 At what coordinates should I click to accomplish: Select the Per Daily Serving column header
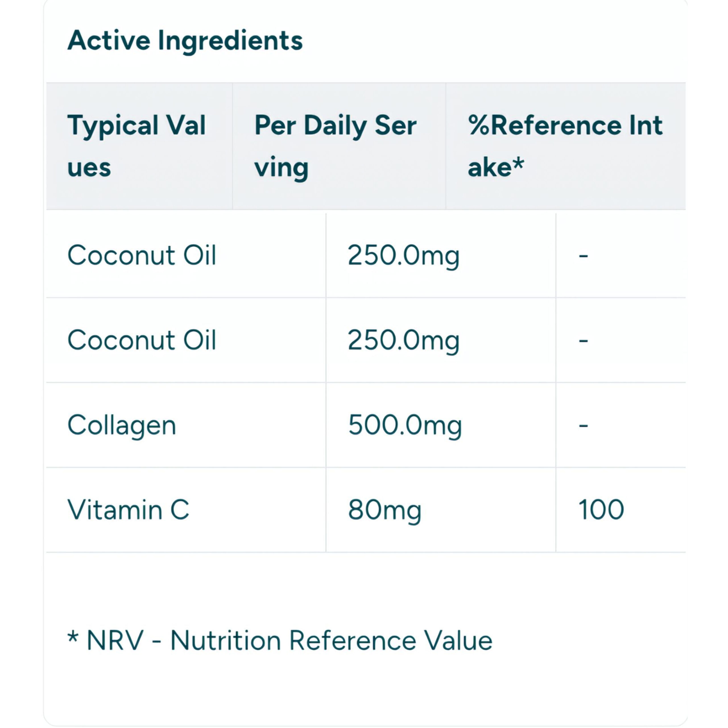[335, 146]
